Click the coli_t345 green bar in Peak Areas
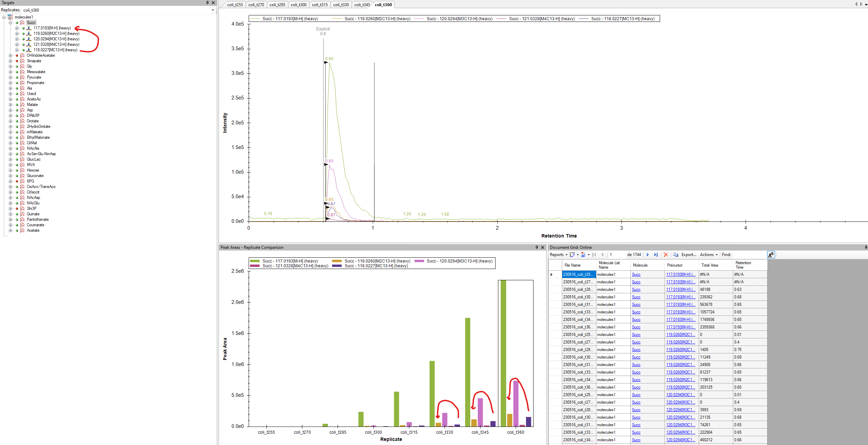This screenshot has width=868, height=445. coord(468,372)
